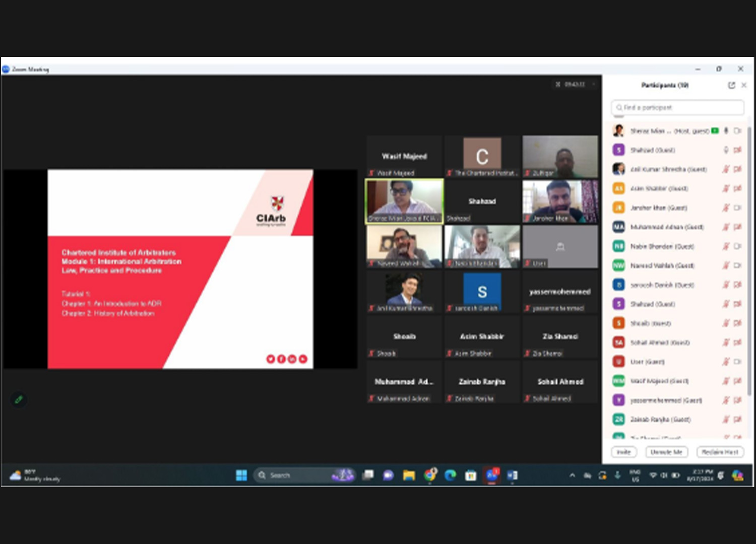Click User (Guest) camera icon
This screenshot has width=756, height=544.
click(737, 362)
